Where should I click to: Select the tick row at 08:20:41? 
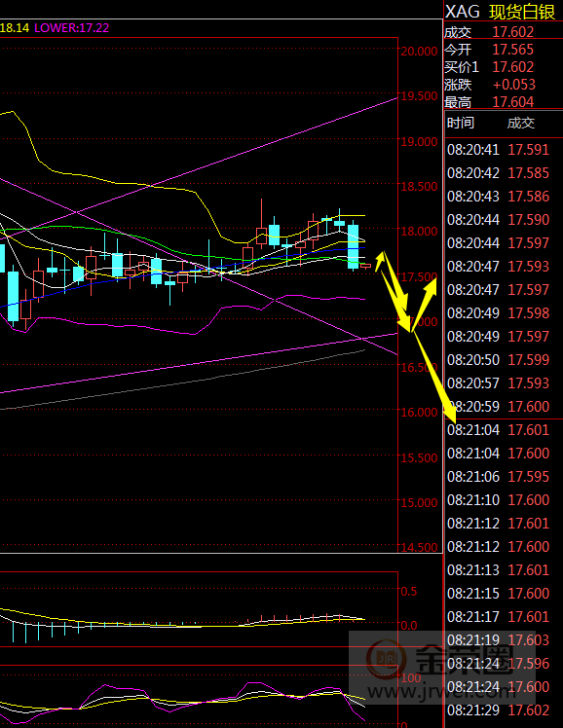coord(504,150)
